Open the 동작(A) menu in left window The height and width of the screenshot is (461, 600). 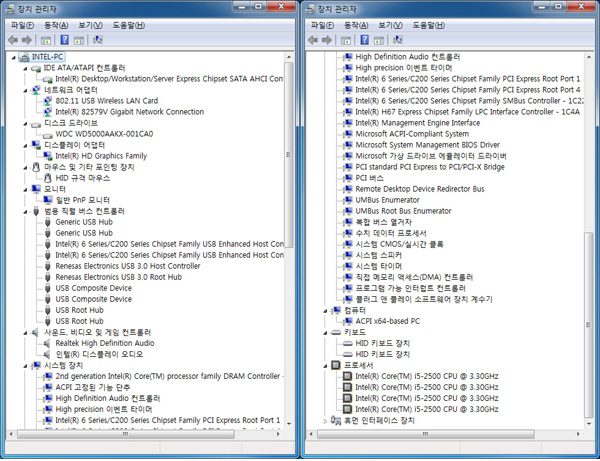(56, 25)
